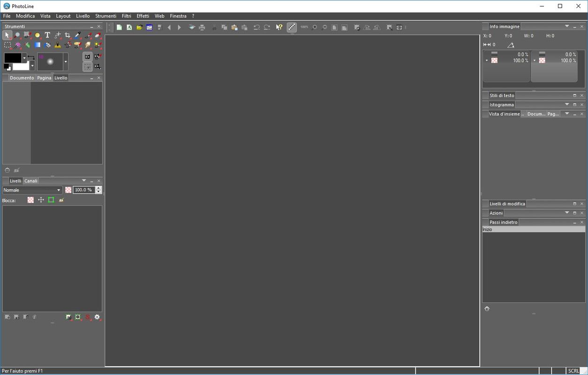Increase layer opacity with stepper up arrow

point(98,188)
